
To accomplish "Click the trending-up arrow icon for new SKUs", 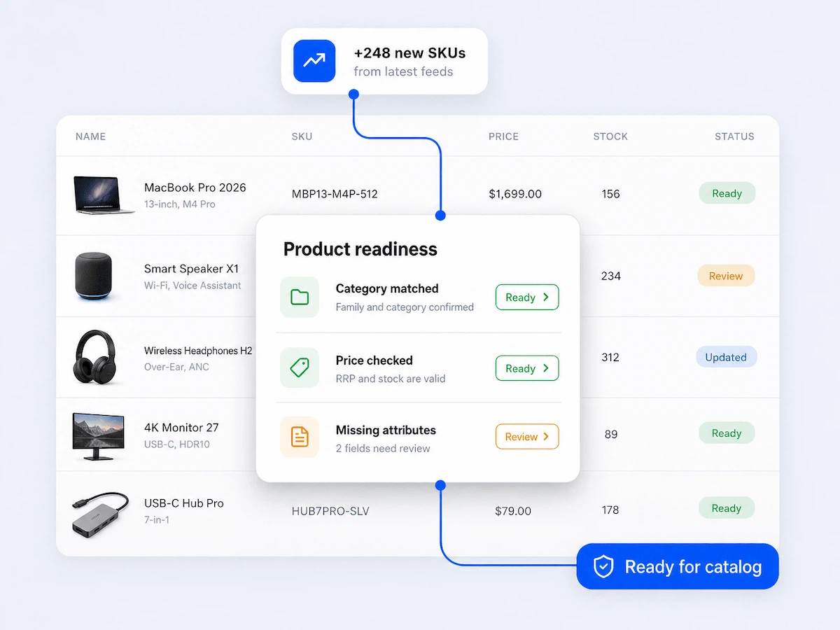I will [x=314, y=61].
